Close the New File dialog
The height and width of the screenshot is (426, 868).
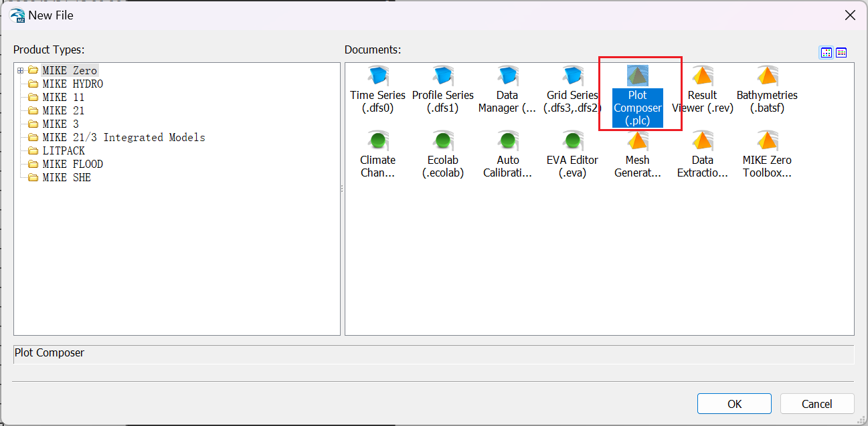850,15
